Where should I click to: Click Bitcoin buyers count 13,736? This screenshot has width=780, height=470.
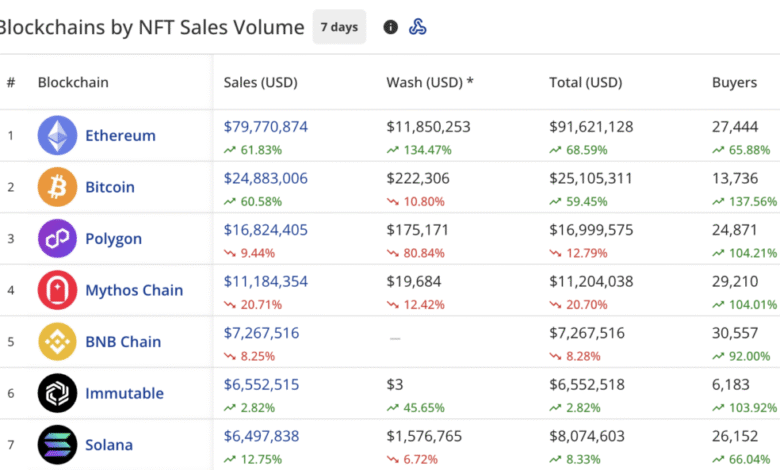coord(735,179)
